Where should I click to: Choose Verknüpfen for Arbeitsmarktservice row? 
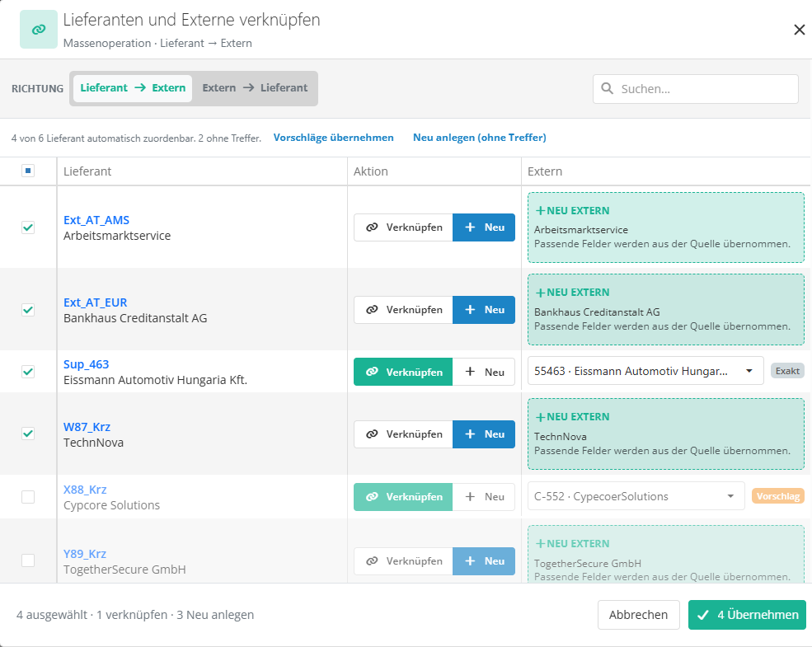point(403,227)
